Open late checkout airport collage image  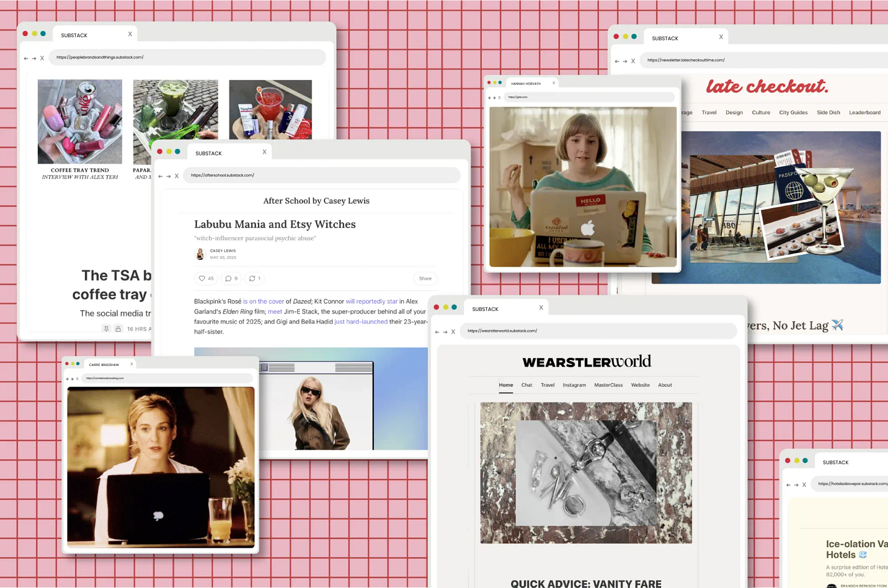tap(781, 207)
